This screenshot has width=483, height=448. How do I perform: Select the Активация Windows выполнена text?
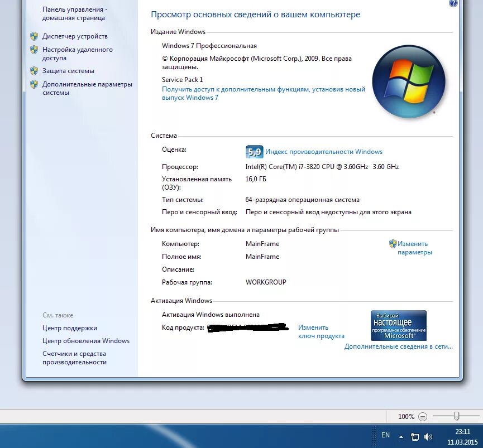211,315
